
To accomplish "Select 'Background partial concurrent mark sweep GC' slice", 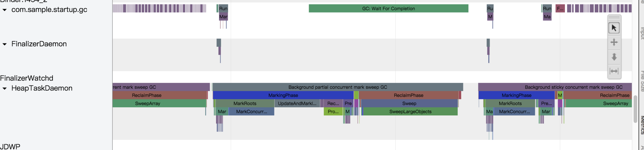I will pyautogui.click(x=337, y=87).
